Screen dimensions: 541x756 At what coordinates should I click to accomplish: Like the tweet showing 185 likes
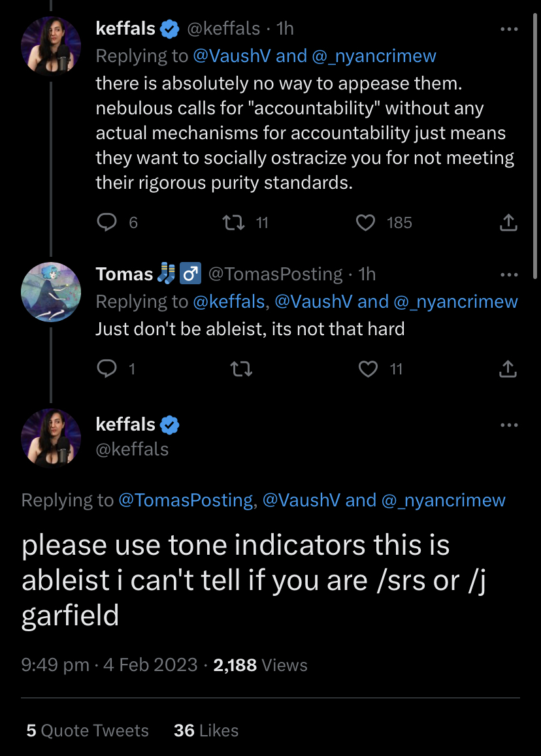click(365, 222)
